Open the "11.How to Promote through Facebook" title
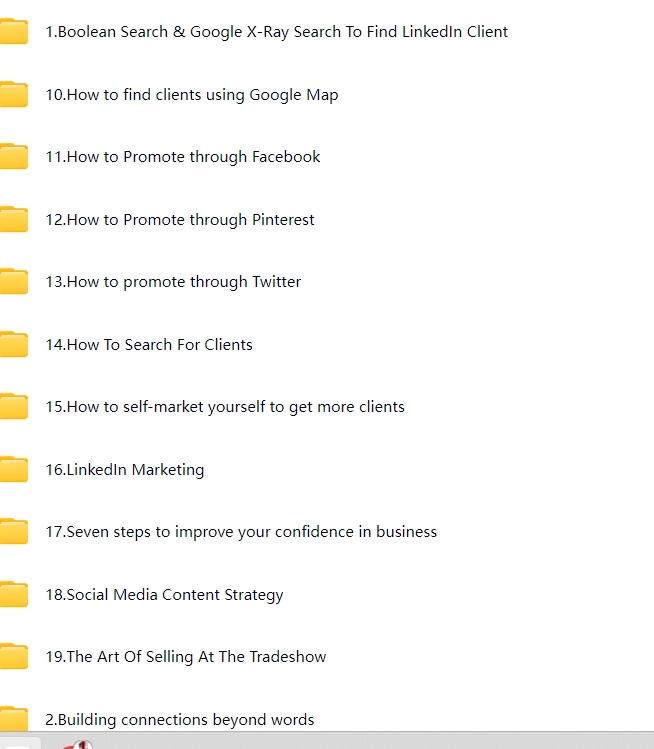 (x=182, y=157)
